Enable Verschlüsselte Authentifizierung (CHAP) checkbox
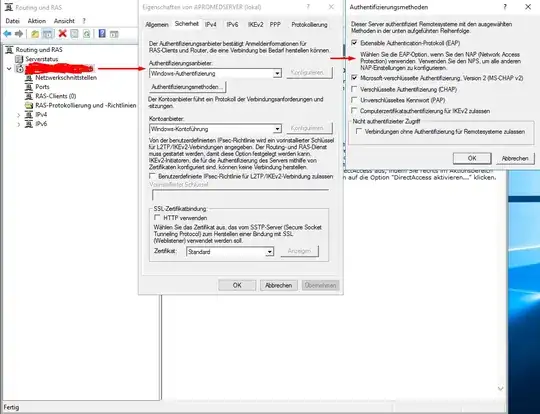 tap(354, 89)
